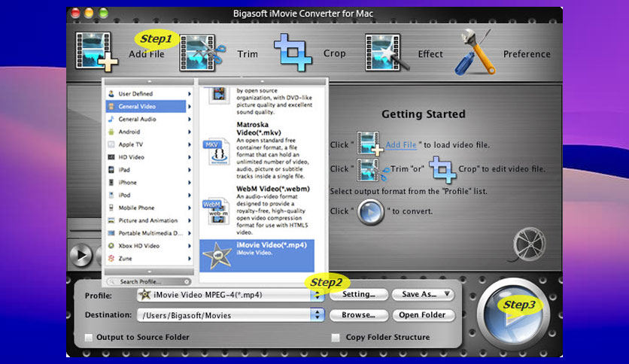This screenshot has width=629, height=364.
Task: Open the Save As dropdown button
Action: 422,294
